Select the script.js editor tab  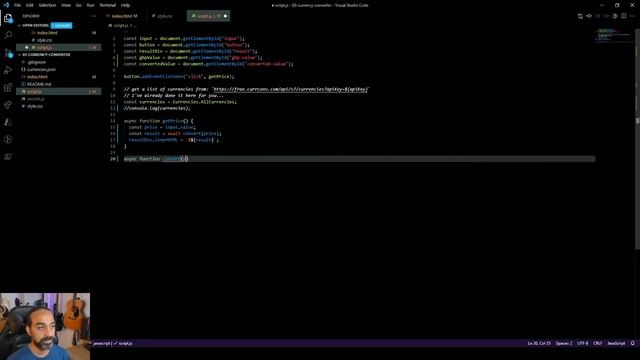click(209, 16)
